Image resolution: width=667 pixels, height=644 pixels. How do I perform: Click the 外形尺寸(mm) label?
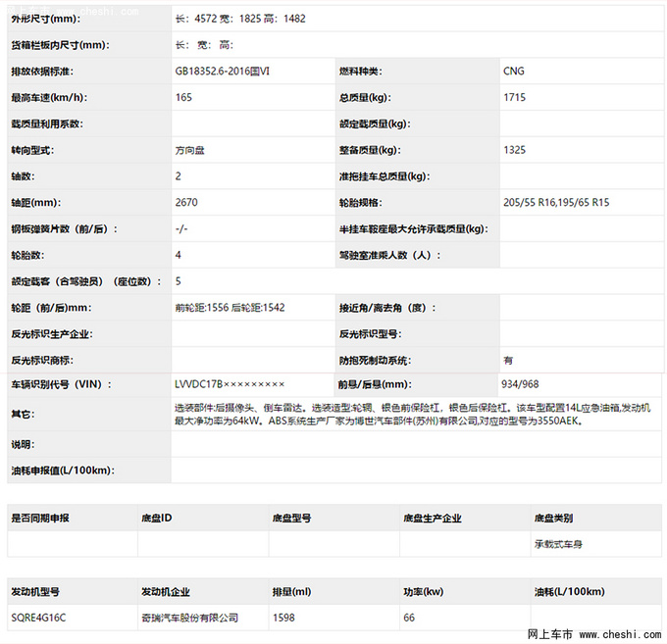tap(45, 19)
